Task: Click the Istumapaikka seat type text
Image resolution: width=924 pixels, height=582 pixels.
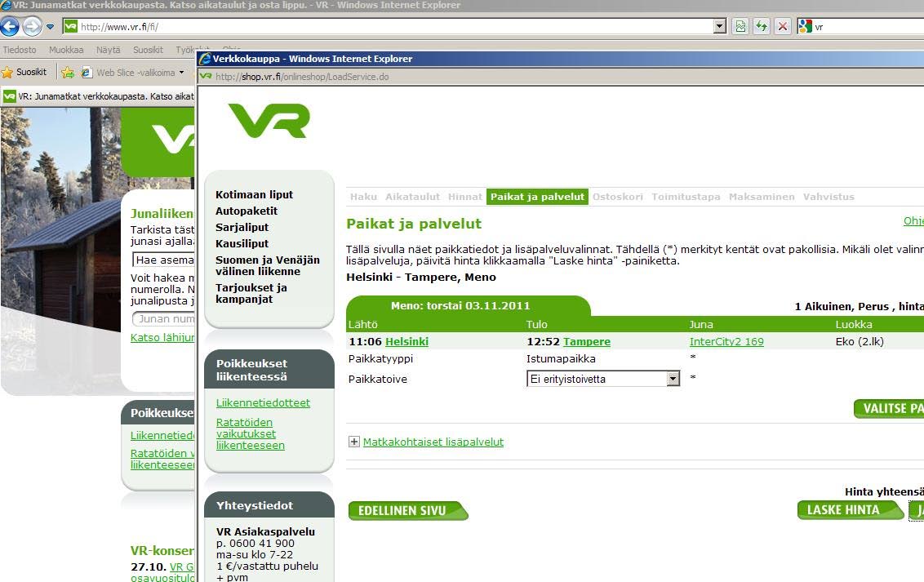Action: pos(561,358)
